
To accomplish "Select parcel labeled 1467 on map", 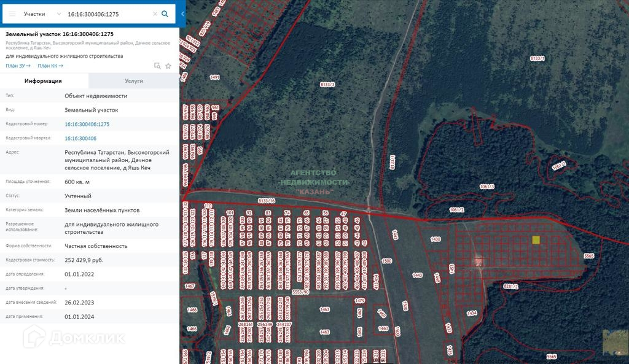I will click(x=190, y=286).
